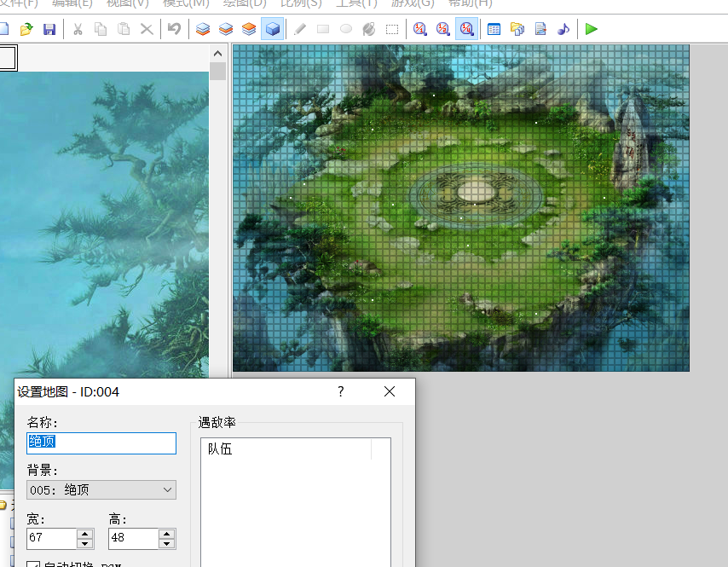
Task: Click the 高 height field showing 48
Action: [x=133, y=539]
